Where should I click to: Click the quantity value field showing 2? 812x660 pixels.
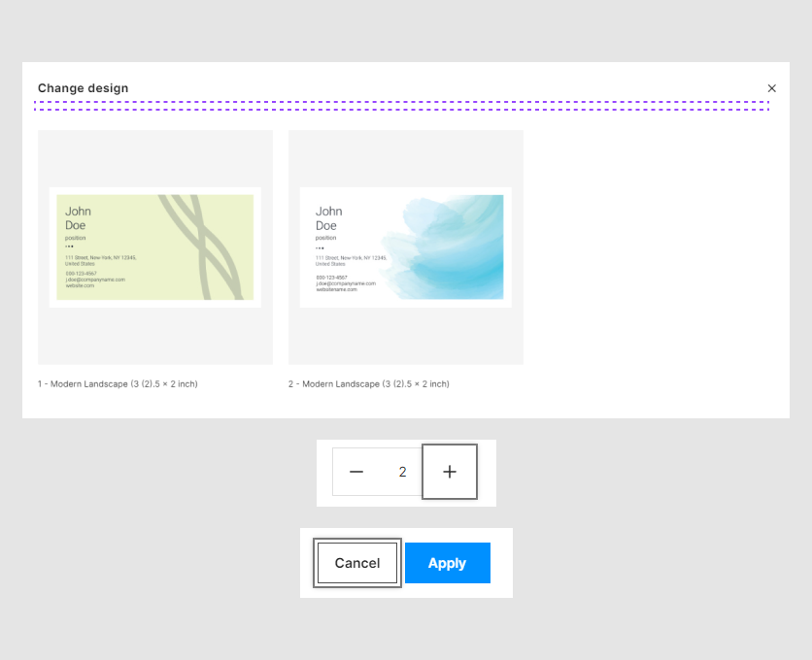pos(402,472)
